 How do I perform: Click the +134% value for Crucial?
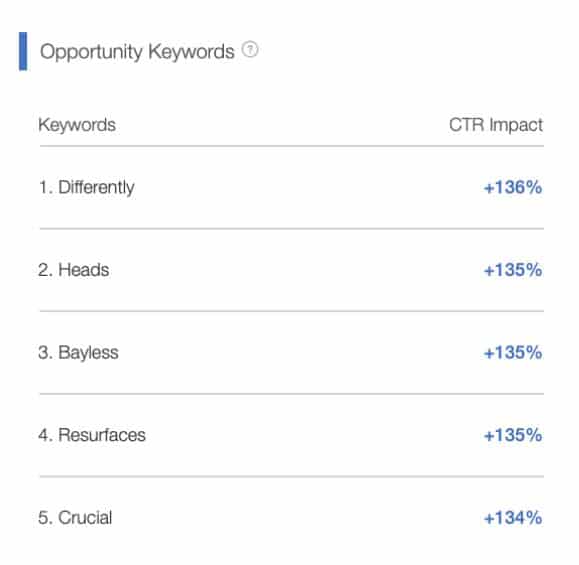513,518
